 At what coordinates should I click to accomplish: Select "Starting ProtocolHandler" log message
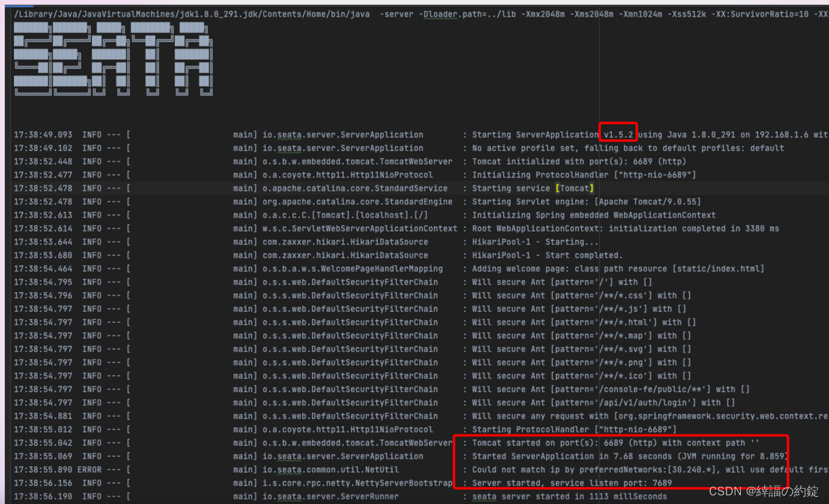click(x=574, y=429)
